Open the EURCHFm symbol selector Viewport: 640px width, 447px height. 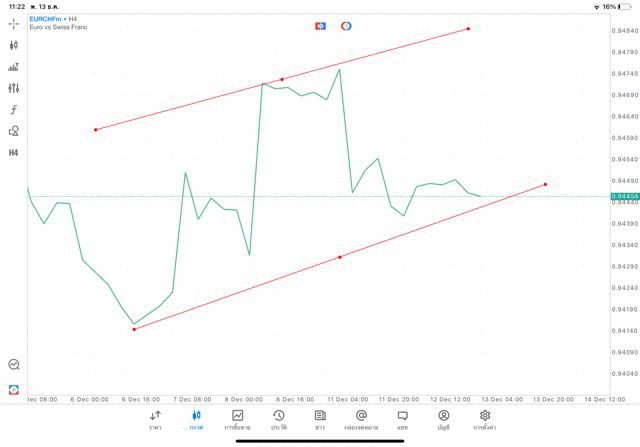46,18
